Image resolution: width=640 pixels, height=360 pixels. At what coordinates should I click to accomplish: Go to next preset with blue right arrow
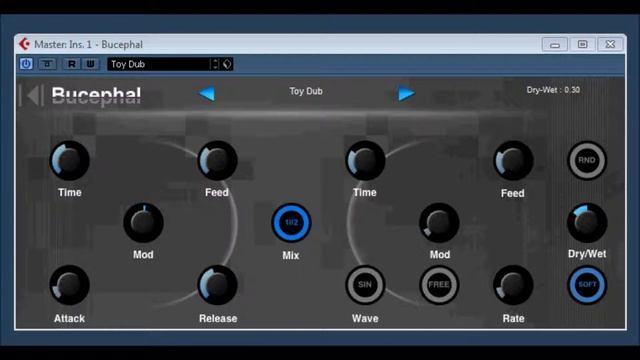tap(406, 93)
